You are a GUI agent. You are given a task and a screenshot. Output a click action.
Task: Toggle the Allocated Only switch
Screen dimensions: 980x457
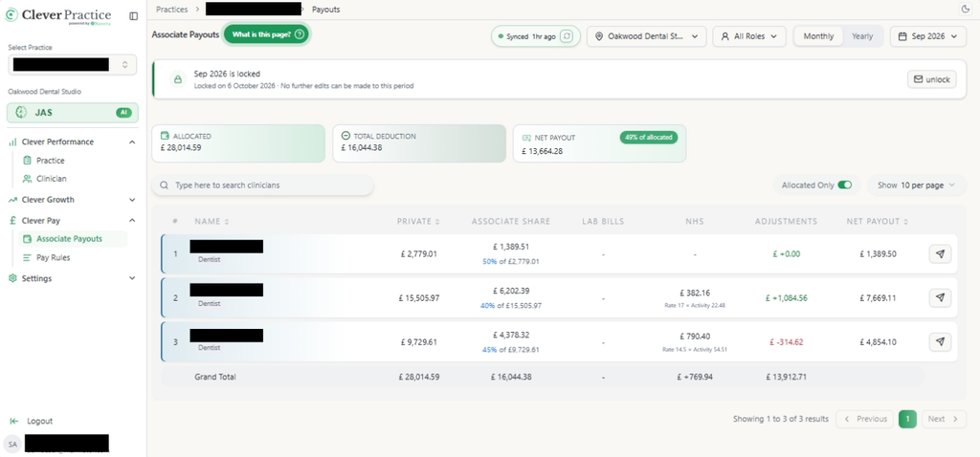click(845, 185)
